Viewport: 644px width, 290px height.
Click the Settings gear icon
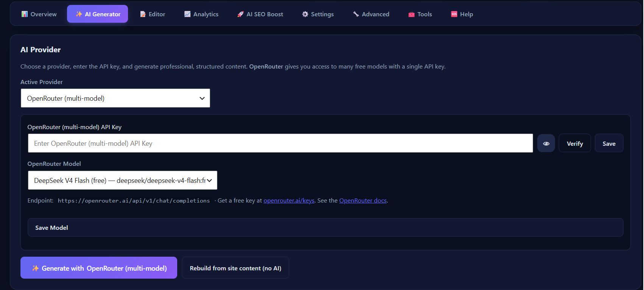(305, 14)
